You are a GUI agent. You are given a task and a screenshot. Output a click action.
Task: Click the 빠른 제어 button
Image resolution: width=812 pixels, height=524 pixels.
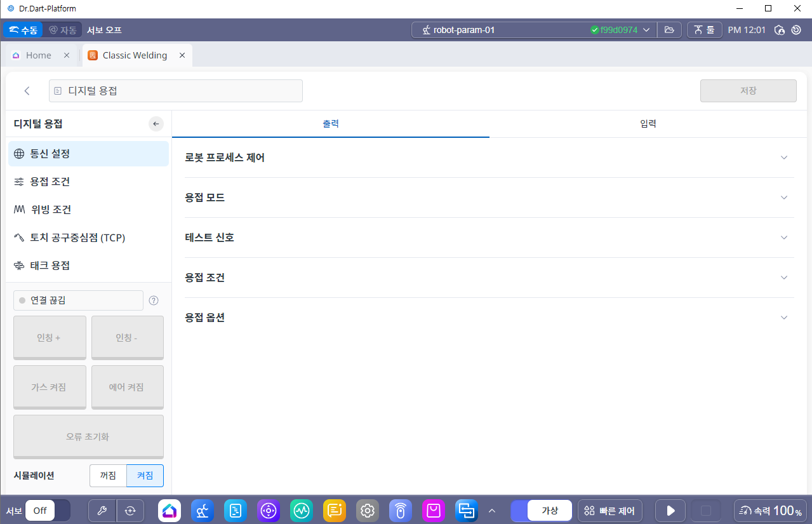[610, 510]
